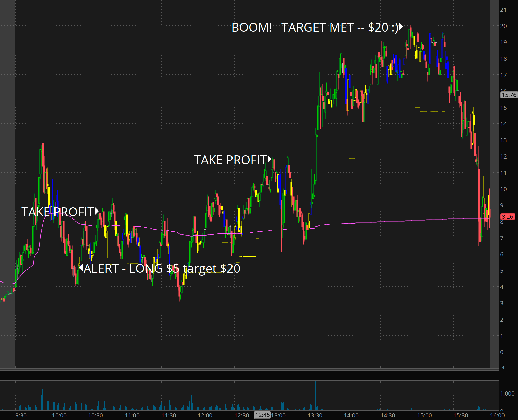Click arrow marker ending the BOOM annotation
The image size is (518, 420).
pos(401,27)
